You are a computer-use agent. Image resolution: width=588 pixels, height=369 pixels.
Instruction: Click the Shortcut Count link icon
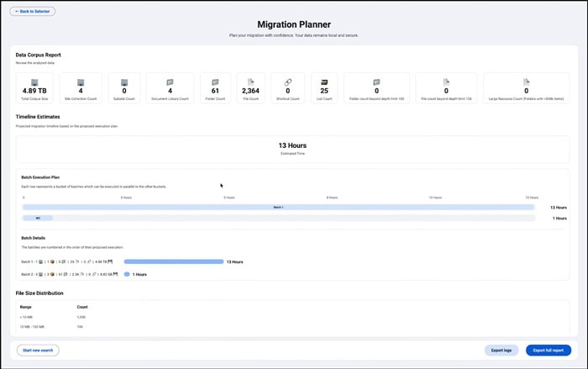coord(288,82)
